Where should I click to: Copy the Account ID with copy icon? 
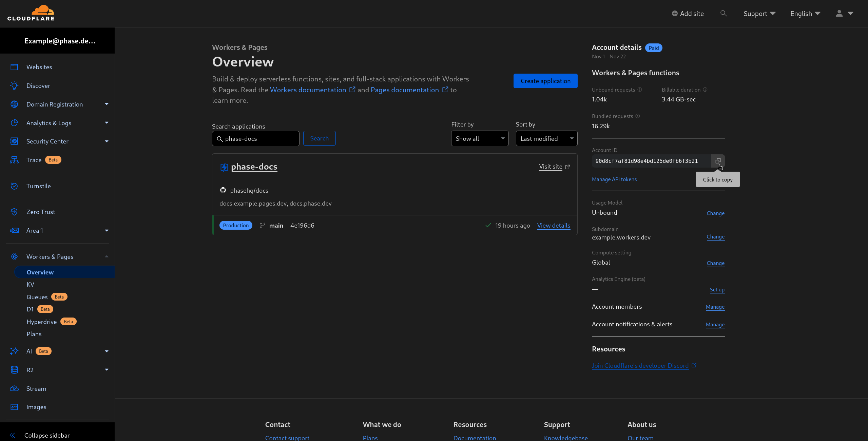pos(718,161)
